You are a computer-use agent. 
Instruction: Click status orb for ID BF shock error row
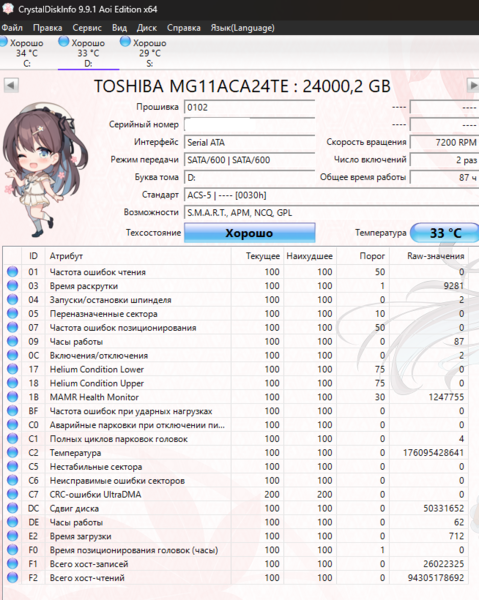coord(13,411)
